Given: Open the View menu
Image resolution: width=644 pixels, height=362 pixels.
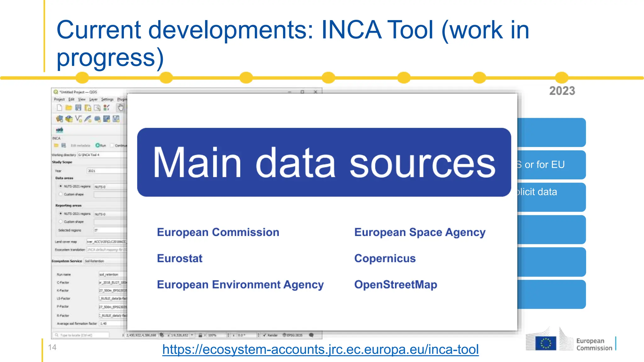Looking at the screenshot, I should (82, 99).
